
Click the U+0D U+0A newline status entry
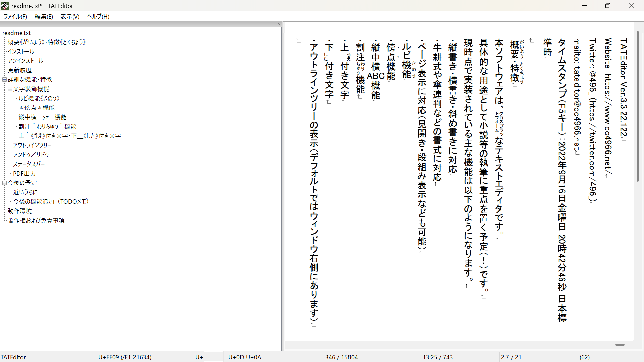pyautogui.click(x=245, y=357)
